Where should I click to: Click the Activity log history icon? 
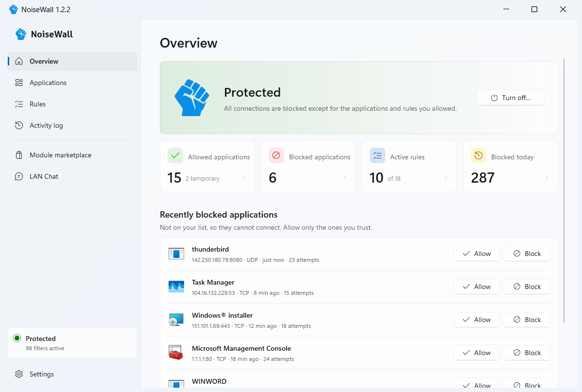coord(19,125)
